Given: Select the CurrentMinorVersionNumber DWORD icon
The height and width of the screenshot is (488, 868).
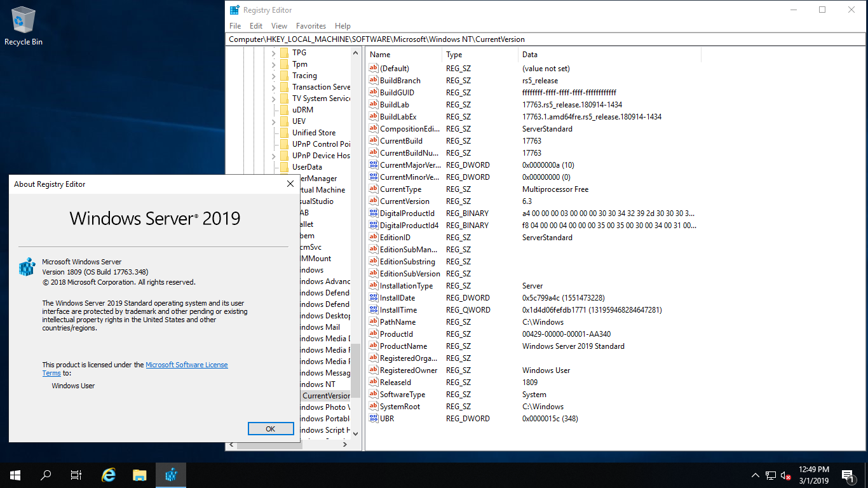Looking at the screenshot, I should 374,177.
